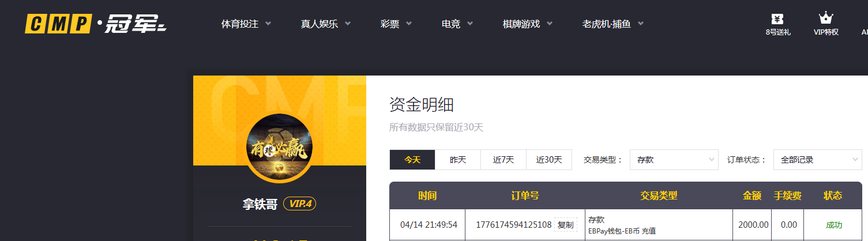Screen dimensions: 868x241
Task: Click the CMP 冠军 logo
Action: [x=96, y=24]
